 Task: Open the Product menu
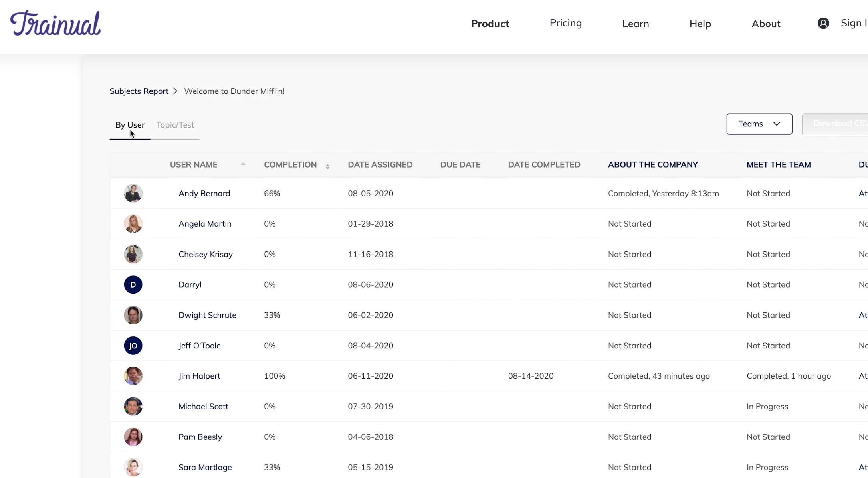490,24
